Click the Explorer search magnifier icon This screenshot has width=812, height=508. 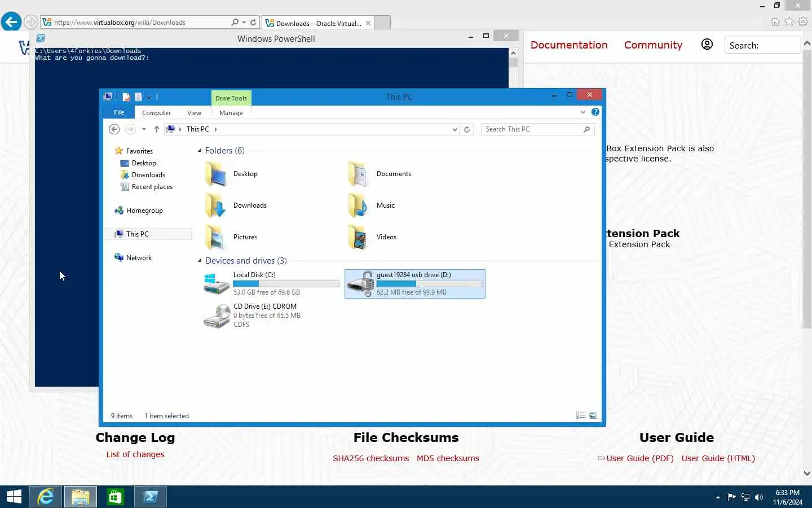click(587, 129)
